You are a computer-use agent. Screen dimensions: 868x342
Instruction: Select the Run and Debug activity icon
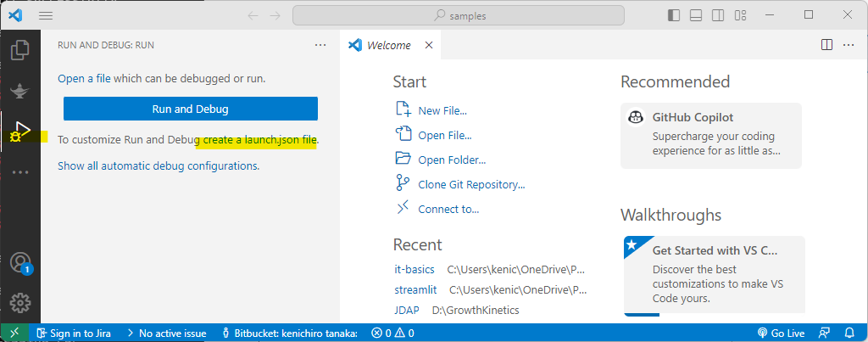pyautogui.click(x=20, y=131)
